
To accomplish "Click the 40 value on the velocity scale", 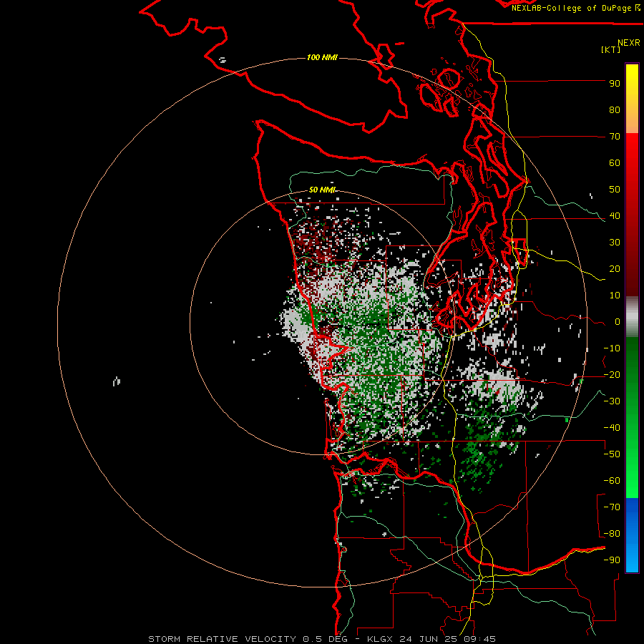I will coord(615,216).
